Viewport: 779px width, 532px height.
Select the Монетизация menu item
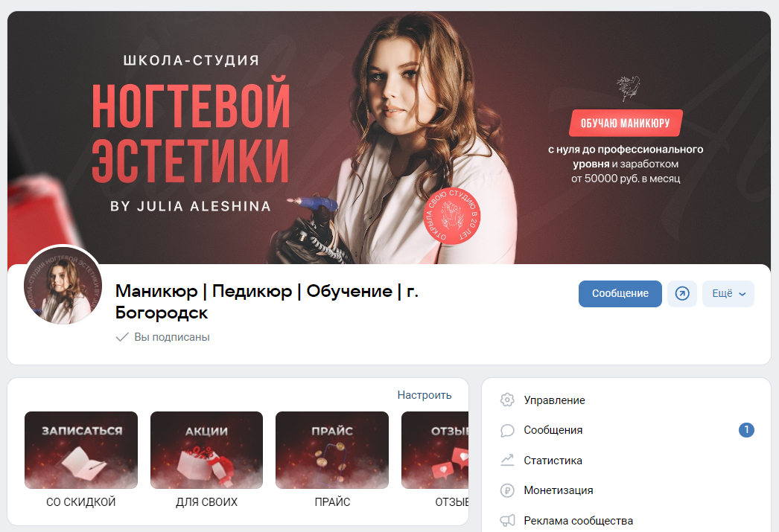click(559, 490)
